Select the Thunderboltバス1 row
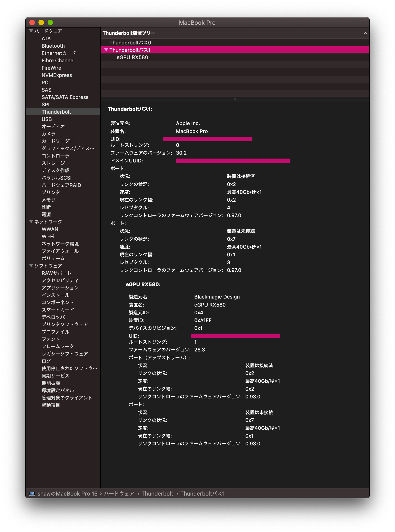Screen dimensions: 395x532 click(235, 50)
